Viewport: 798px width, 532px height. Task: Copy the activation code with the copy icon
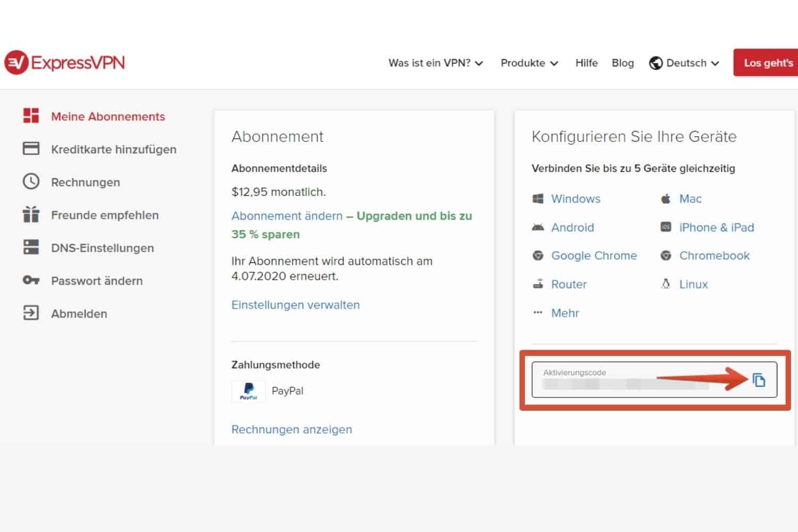[759, 380]
